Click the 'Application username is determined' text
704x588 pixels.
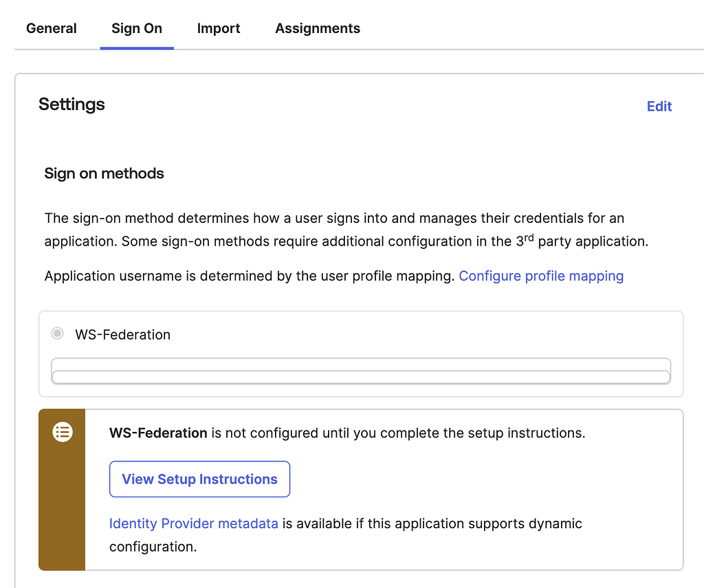(x=249, y=276)
